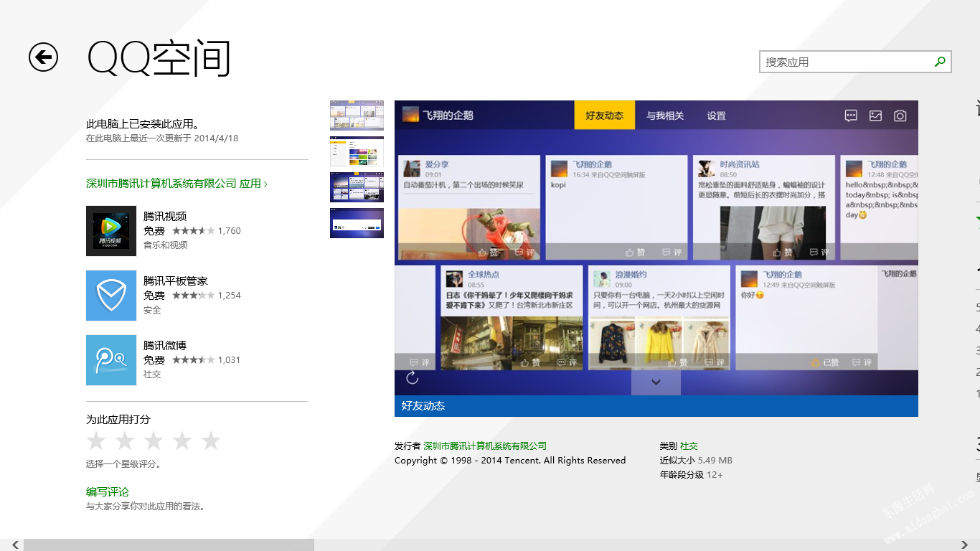Open the 腾讯微博 app icon

[x=111, y=360]
